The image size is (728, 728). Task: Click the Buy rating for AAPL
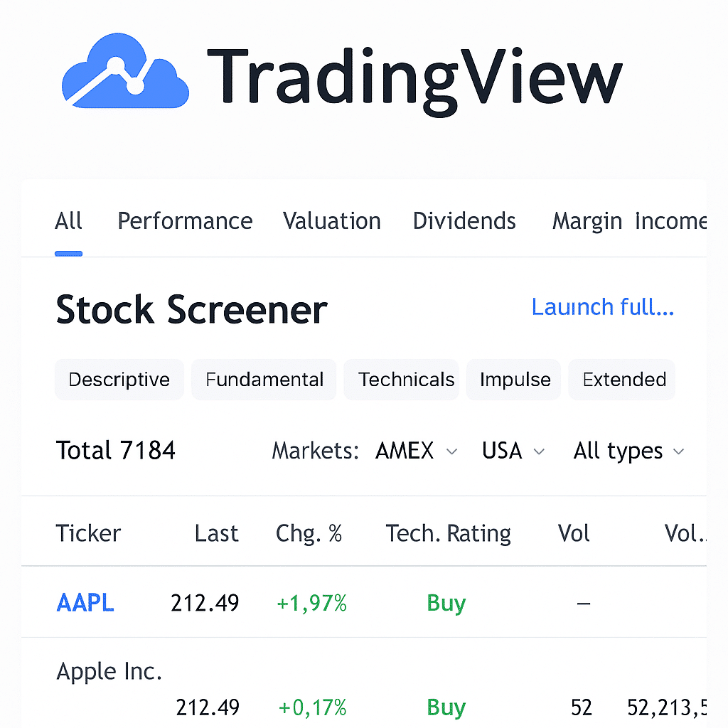[446, 602]
